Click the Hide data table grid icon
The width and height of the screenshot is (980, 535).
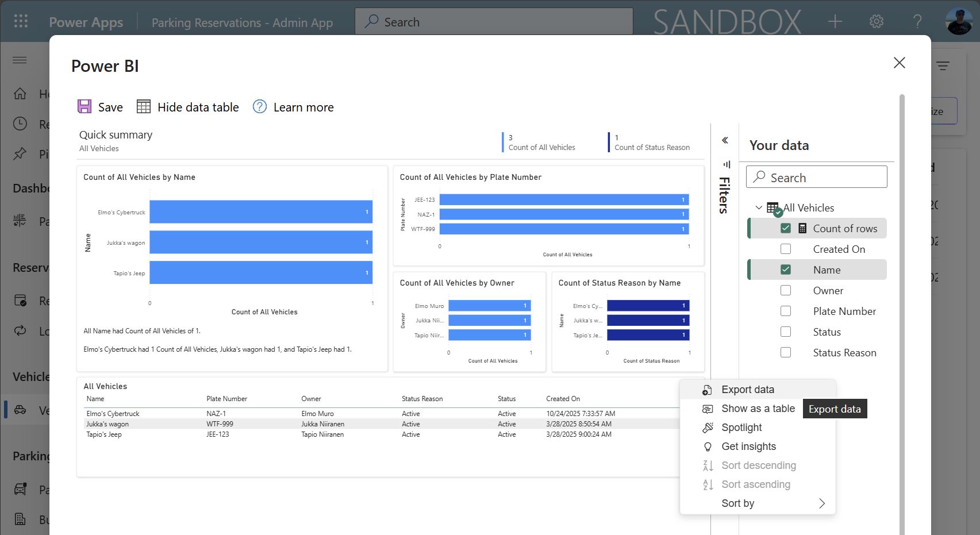[144, 107]
